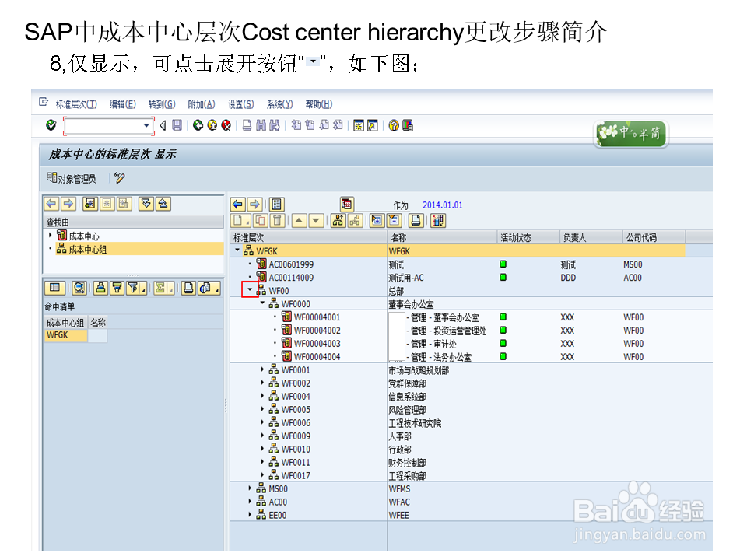Click the Collapse Subtree icon
Viewport: 747px width, 560px height.
point(394,220)
